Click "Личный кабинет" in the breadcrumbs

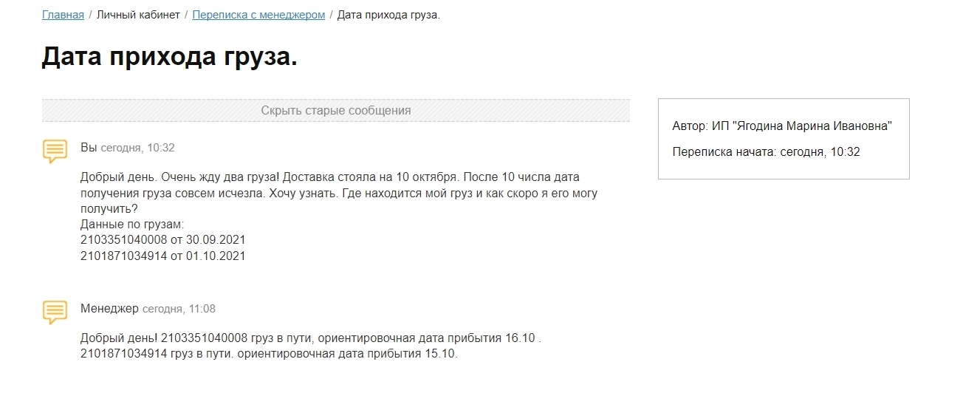point(138,15)
